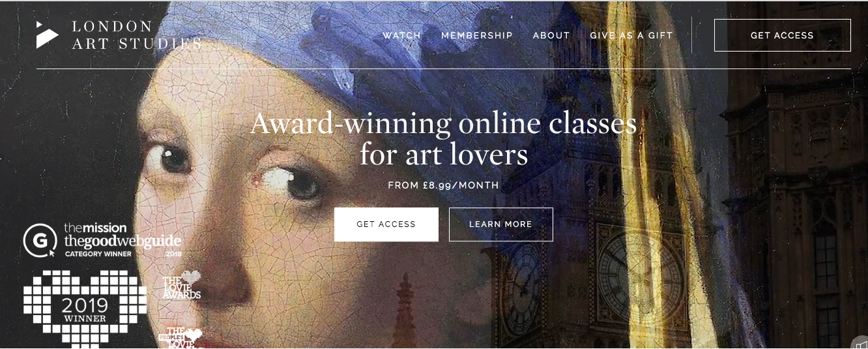Click the Get Access button in header
Viewport: 868px width, 349px height.
783,35
